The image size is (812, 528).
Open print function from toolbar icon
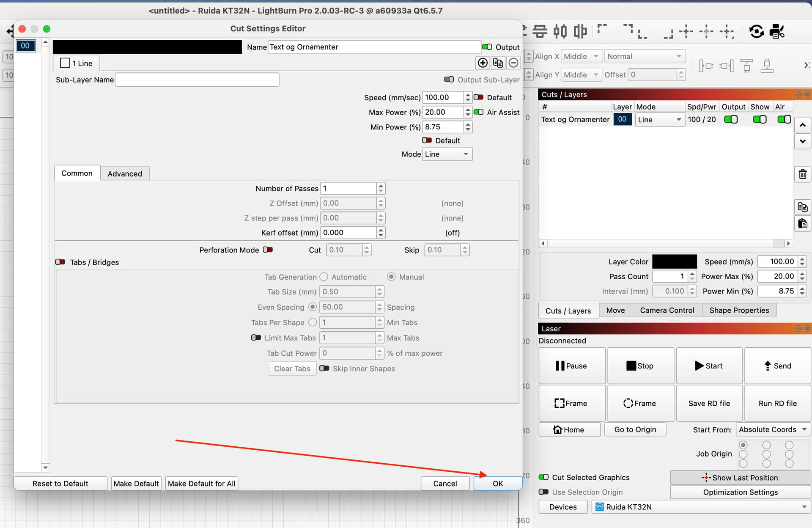coord(777,31)
